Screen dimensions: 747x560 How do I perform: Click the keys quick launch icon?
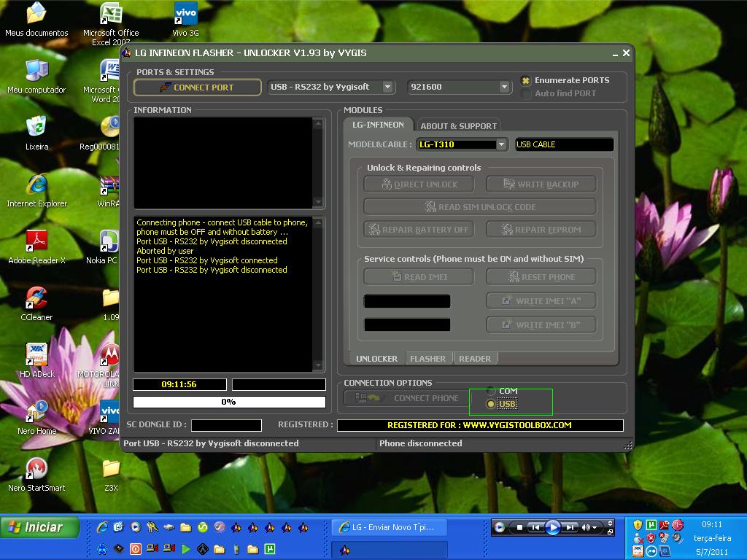(x=152, y=527)
